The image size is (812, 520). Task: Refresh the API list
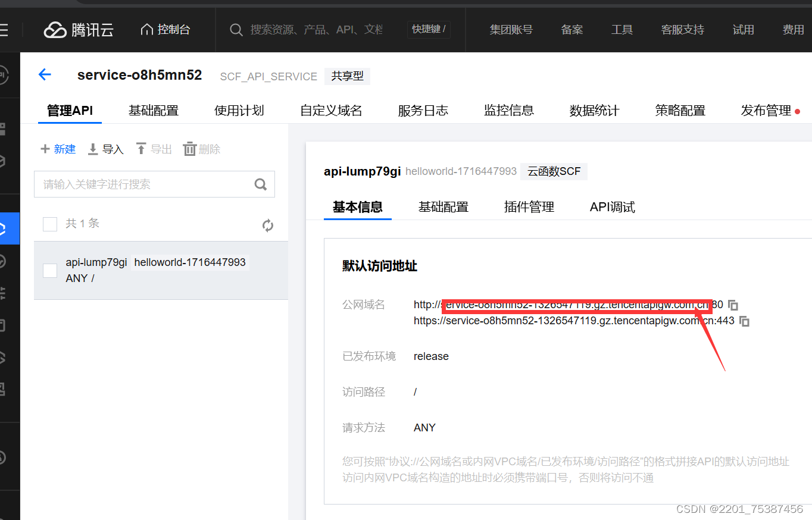click(268, 225)
